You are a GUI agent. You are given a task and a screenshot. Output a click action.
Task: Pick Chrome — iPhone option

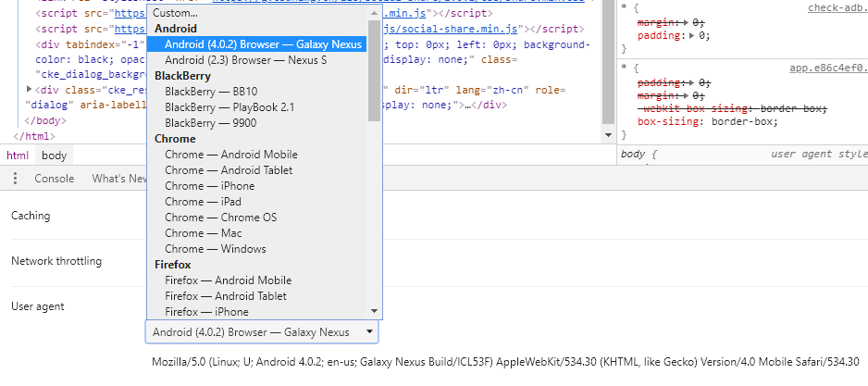(257, 186)
